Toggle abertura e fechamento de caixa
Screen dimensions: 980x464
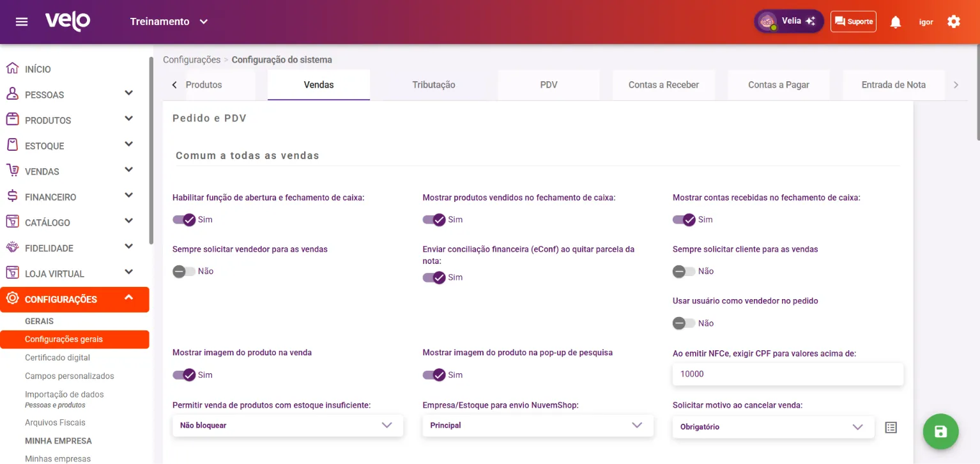184,220
